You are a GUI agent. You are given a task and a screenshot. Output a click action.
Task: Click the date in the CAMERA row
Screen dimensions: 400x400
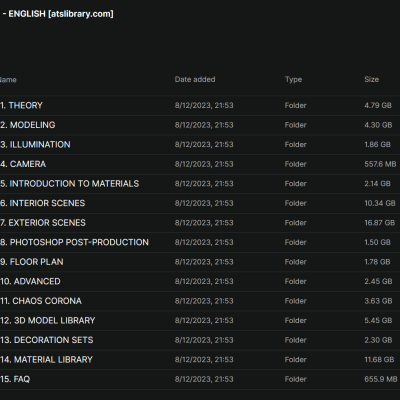(204, 164)
